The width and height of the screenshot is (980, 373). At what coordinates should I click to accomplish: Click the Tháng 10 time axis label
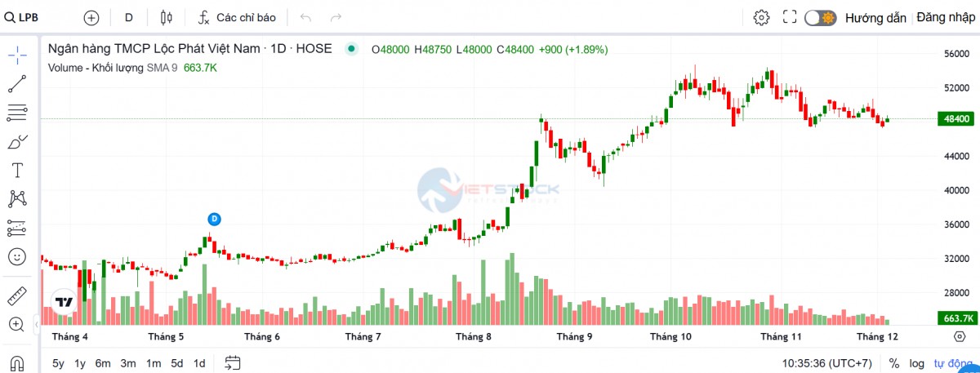pos(670,336)
